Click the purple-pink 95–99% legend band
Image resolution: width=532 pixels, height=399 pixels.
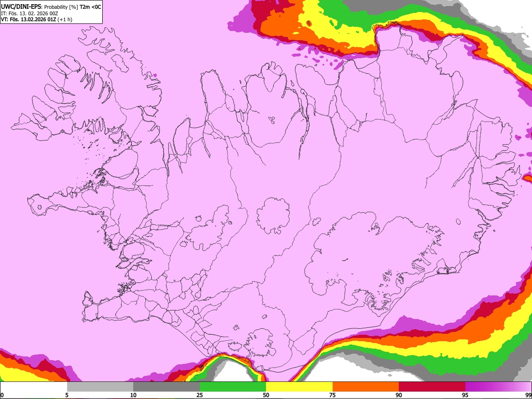point(498,387)
